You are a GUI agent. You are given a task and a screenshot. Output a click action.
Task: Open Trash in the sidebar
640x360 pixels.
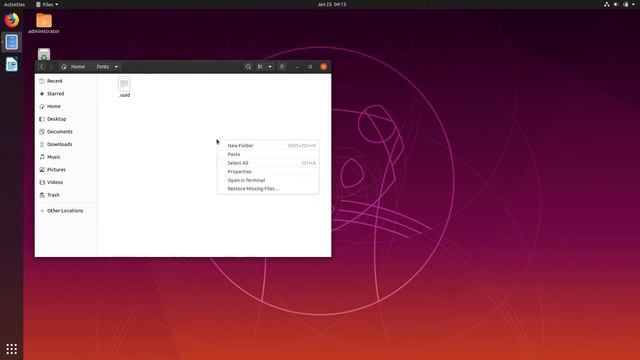click(x=66, y=195)
